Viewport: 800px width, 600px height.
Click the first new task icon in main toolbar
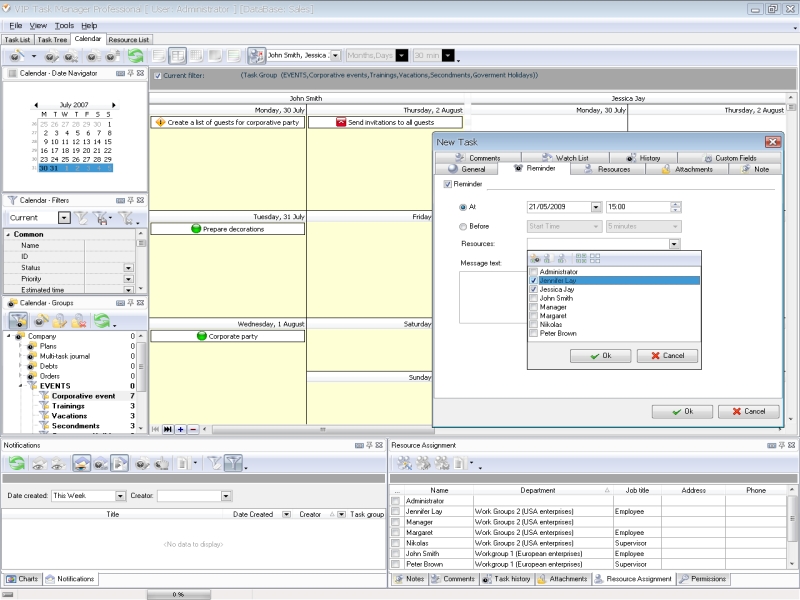pos(17,56)
